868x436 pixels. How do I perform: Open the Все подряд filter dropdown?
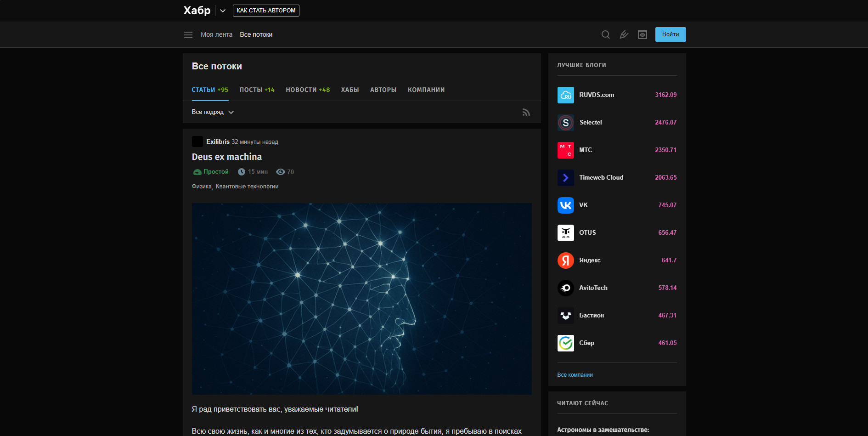(x=213, y=112)
